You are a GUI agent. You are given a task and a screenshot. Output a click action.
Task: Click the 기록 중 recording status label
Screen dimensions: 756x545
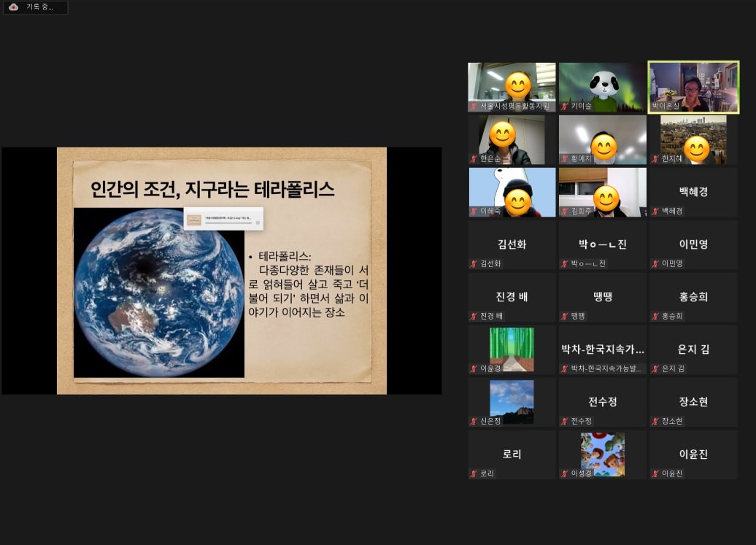pyautogui.click(x=40, y=7)
